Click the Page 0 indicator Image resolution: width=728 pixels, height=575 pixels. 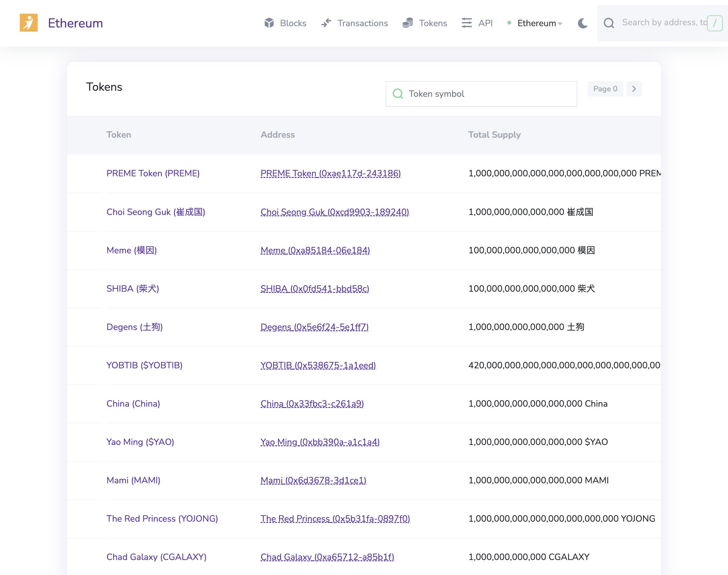(605, 89)
